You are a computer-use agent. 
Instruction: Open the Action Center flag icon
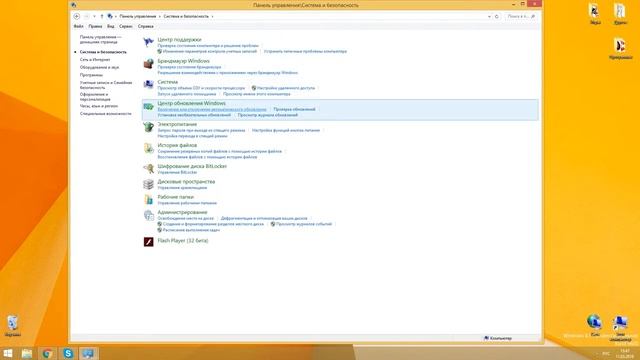[149, 42]
